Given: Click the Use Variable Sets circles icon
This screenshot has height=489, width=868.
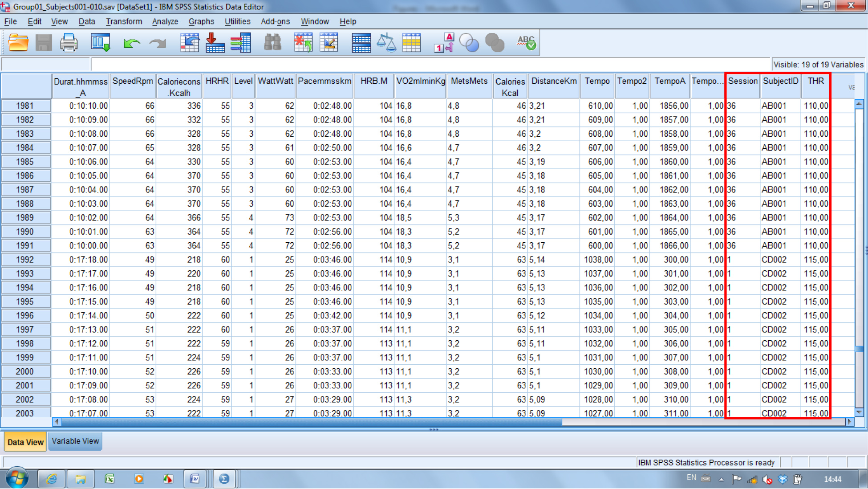Looking at the screenshot, I should (469, 43).
